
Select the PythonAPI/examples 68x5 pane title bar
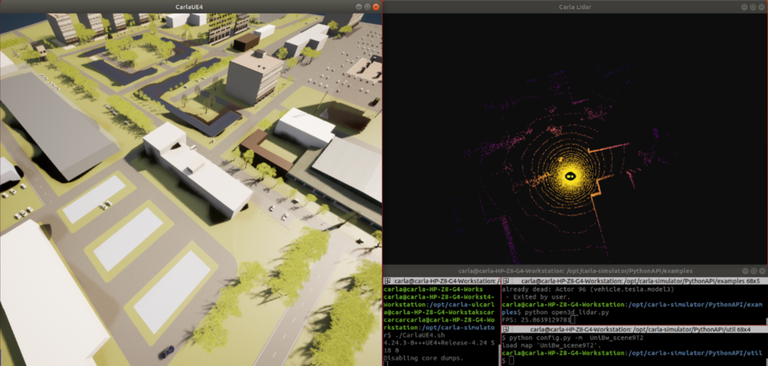click(635, 281)
